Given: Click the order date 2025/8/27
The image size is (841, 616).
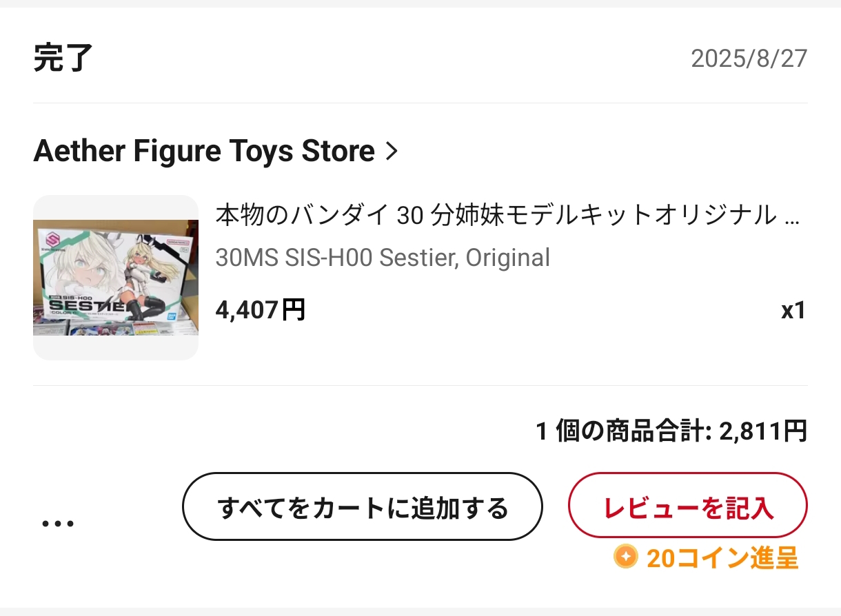Looking at the screenshot, I should (749, 59).
